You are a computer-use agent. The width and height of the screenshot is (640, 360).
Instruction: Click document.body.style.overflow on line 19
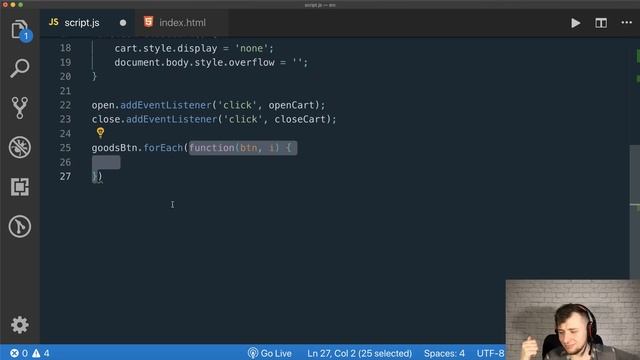pos(194,62)
